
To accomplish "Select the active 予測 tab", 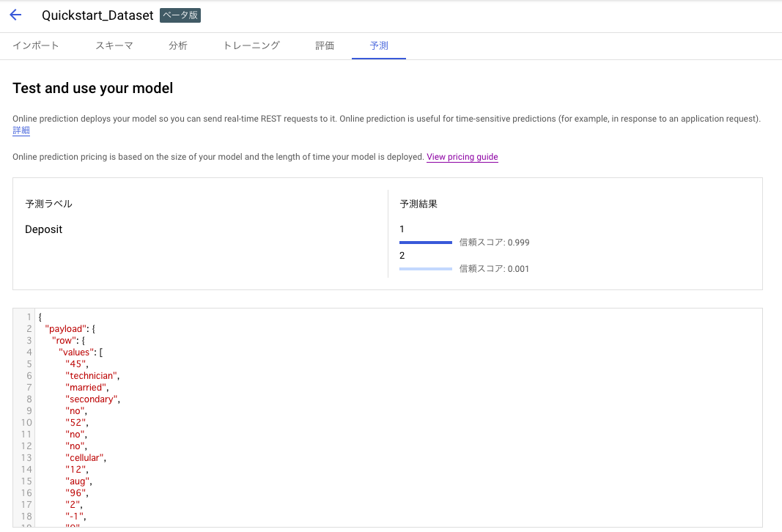I will pos(378,45).
